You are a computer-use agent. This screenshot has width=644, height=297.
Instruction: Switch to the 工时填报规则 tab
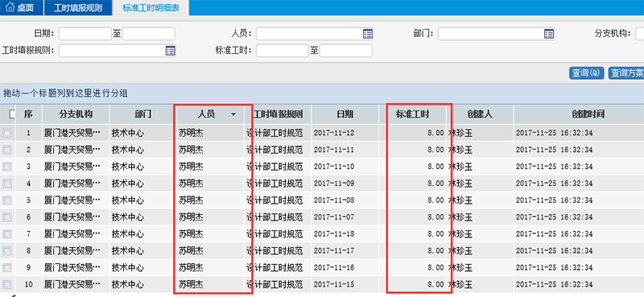77,8
